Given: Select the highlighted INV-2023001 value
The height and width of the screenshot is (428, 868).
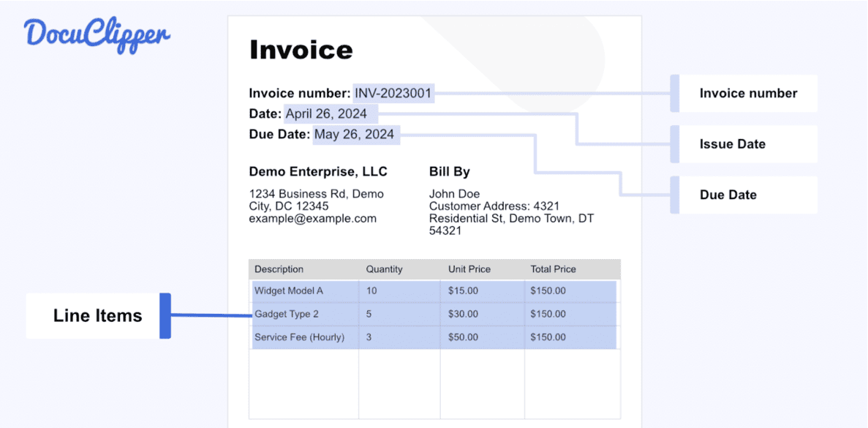Looking at the screenshot, I should click(x=393, y=94).
